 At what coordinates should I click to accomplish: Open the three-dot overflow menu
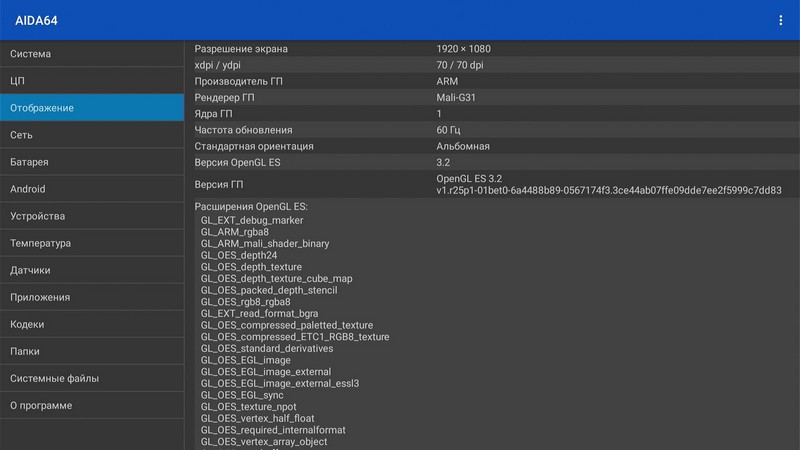pyautogui.click(x=781, y=20)
